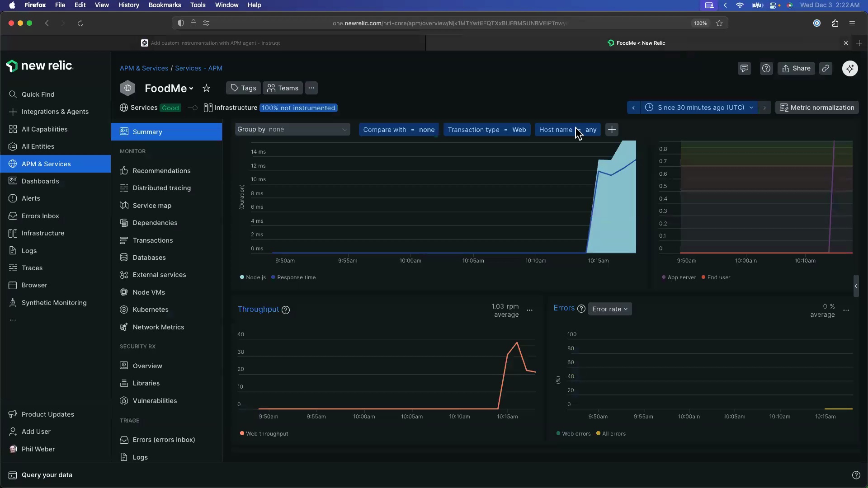This screenshot has height=488, width=868.
Task: Expand the Error rate dropdown
Action: click(609, 309)
